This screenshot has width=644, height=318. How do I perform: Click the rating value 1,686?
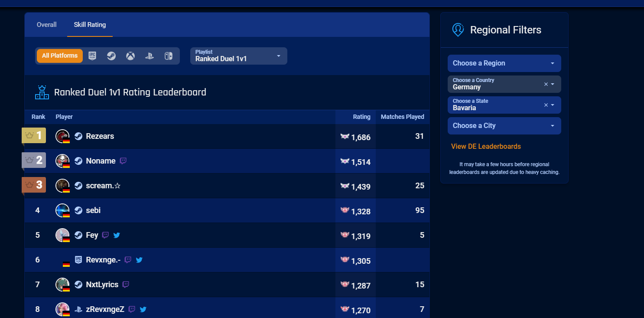coord(361,138)
